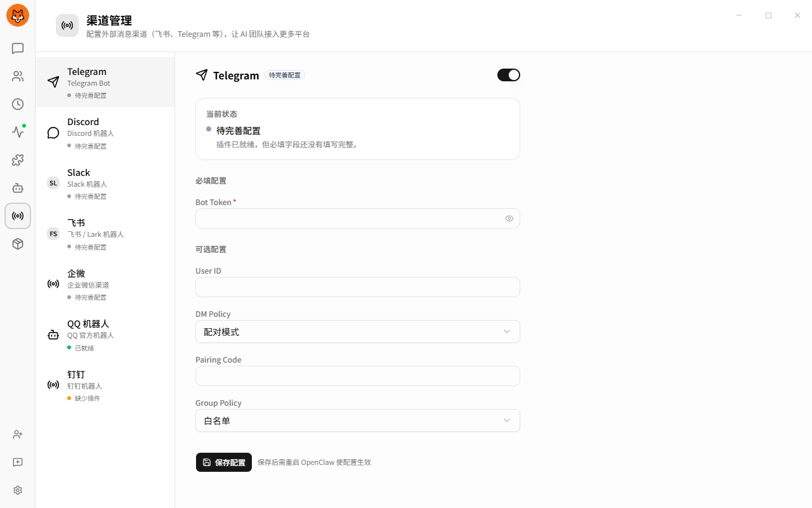Click the 钉钉机器人 subtitle

(x=84, y=386)
